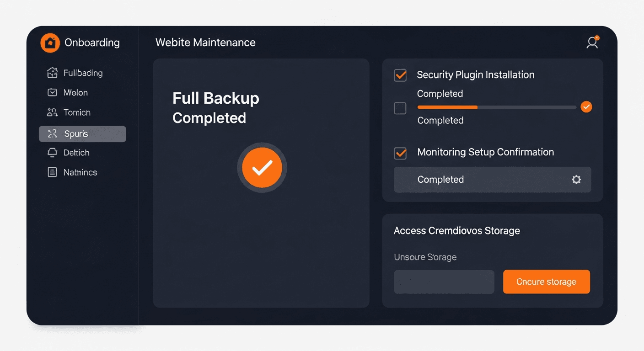Enable the empty checkbox under Security Plugin
The height and width of the screenshot is (351, 644).
400,108
